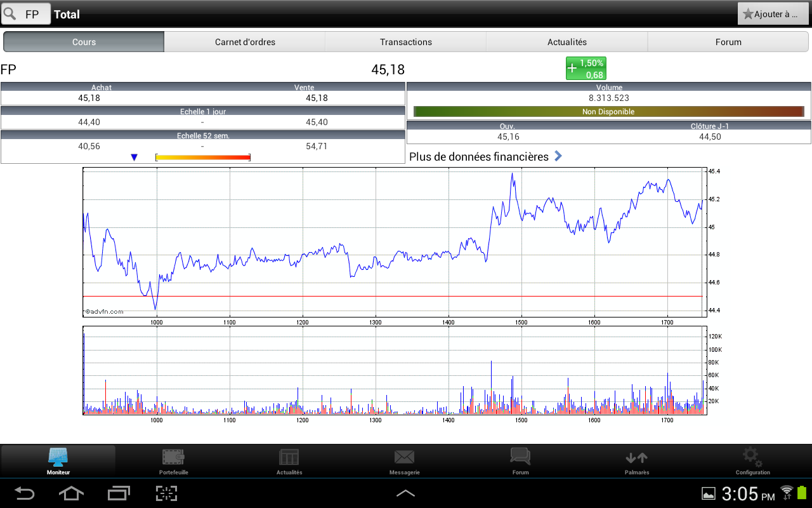Open the Portefeuille section
Image resolution: width=812 pixels, height=508 pixels.
[x=173, y=460]
